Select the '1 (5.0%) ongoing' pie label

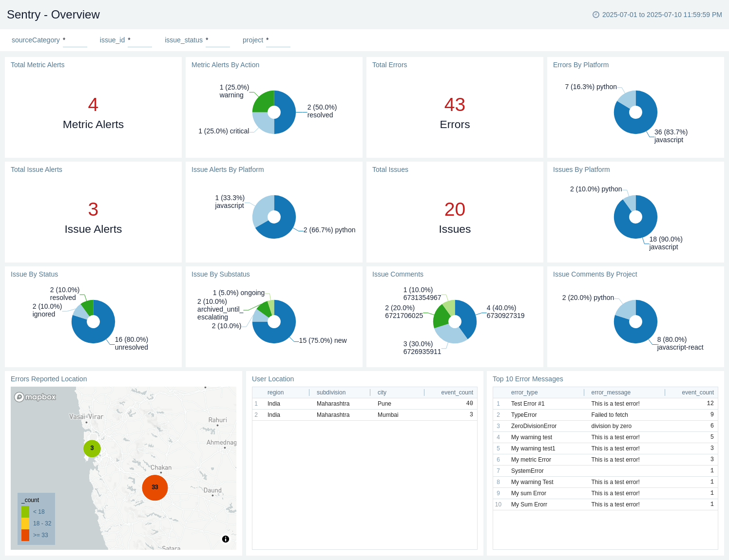tap(239, 293)
